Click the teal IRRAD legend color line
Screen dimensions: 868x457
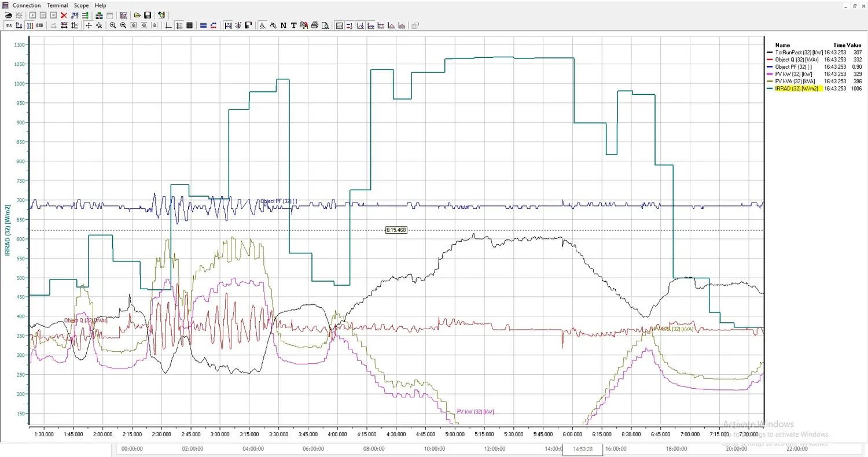[x=770, y=89]
